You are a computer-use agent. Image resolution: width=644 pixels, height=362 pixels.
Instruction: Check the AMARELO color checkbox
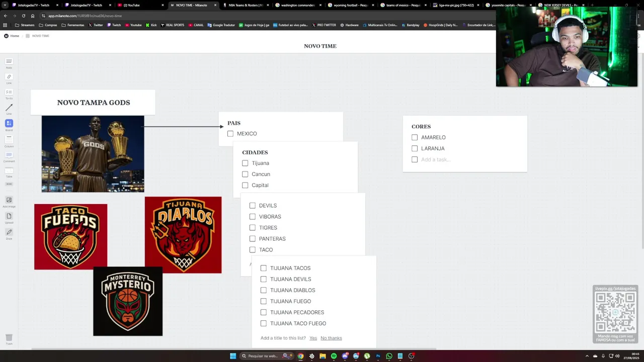415,137
